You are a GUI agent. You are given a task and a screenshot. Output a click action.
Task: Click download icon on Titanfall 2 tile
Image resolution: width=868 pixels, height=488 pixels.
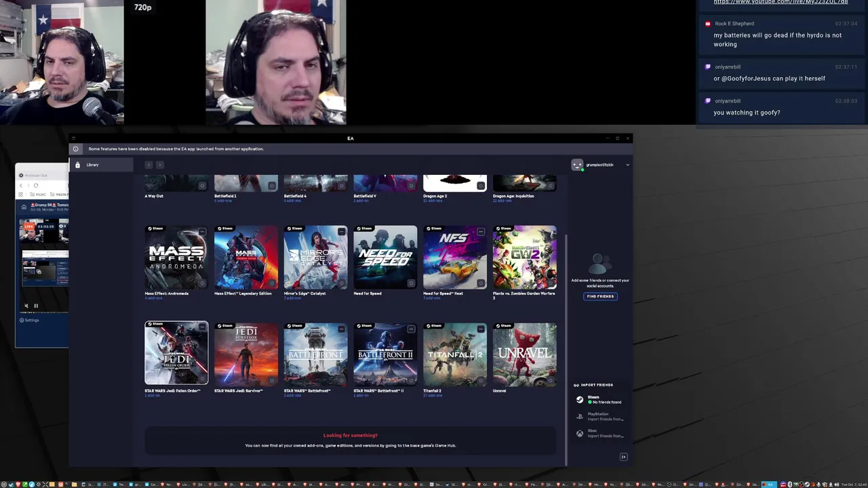coord(481,380)
